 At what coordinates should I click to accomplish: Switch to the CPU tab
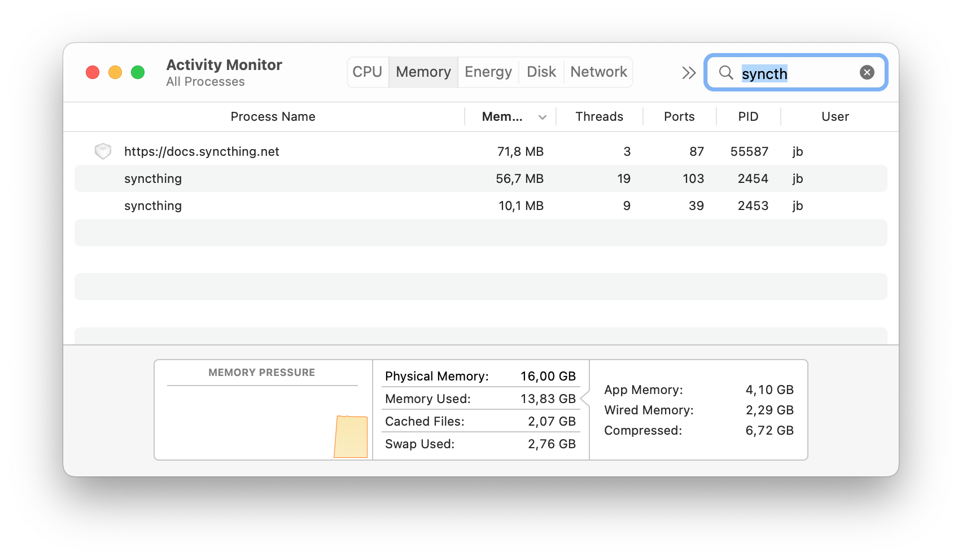tap(368, 72)
